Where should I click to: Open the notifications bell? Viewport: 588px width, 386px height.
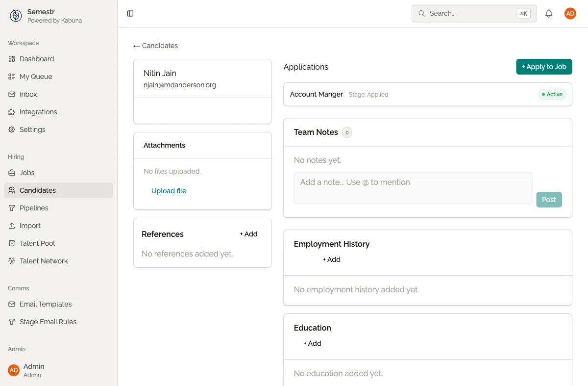point(549,14)
